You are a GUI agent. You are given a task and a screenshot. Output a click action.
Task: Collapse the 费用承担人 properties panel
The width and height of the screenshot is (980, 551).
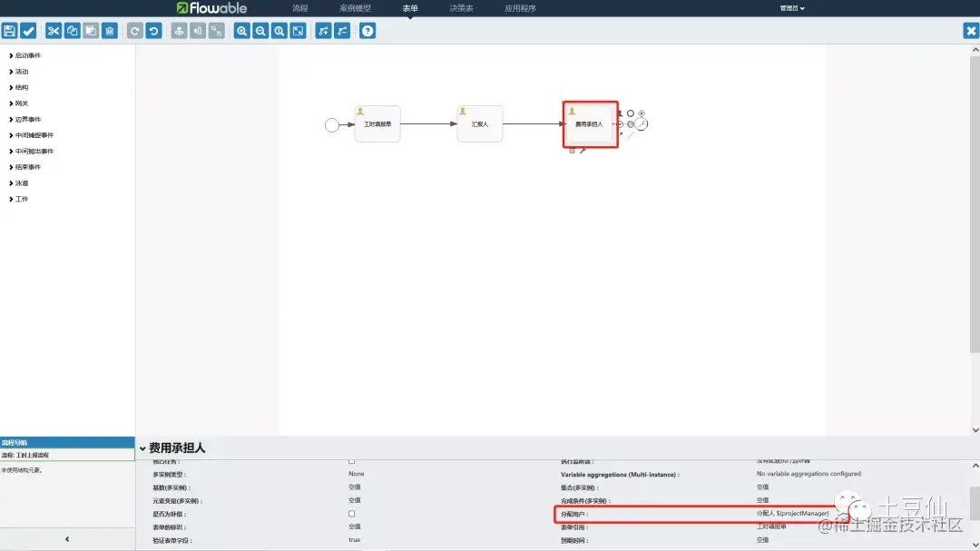tap(142, 448)
